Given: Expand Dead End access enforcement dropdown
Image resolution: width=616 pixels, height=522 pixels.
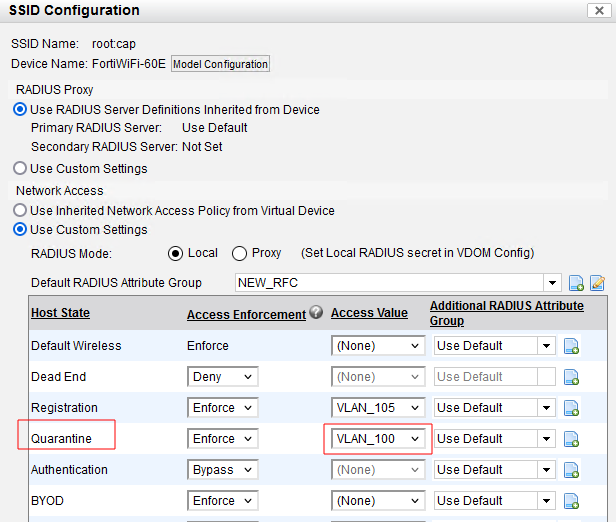Looking at the screenshot, I should (222, 377).
